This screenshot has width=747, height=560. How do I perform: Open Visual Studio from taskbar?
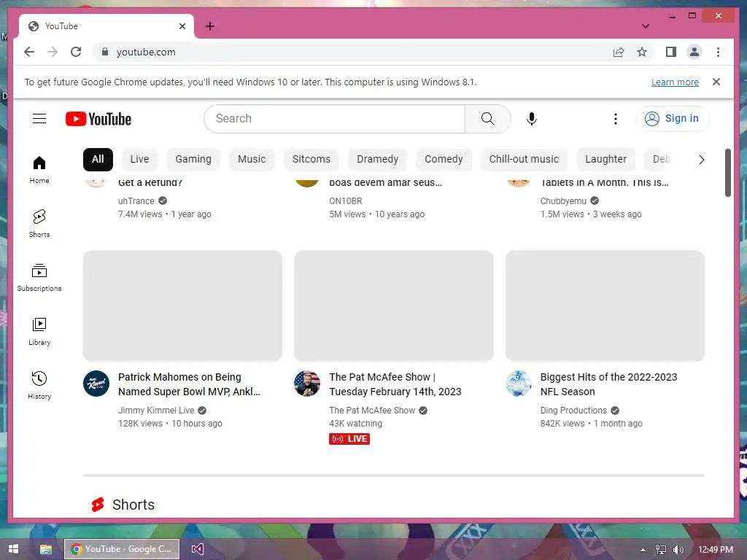(197, 549)
